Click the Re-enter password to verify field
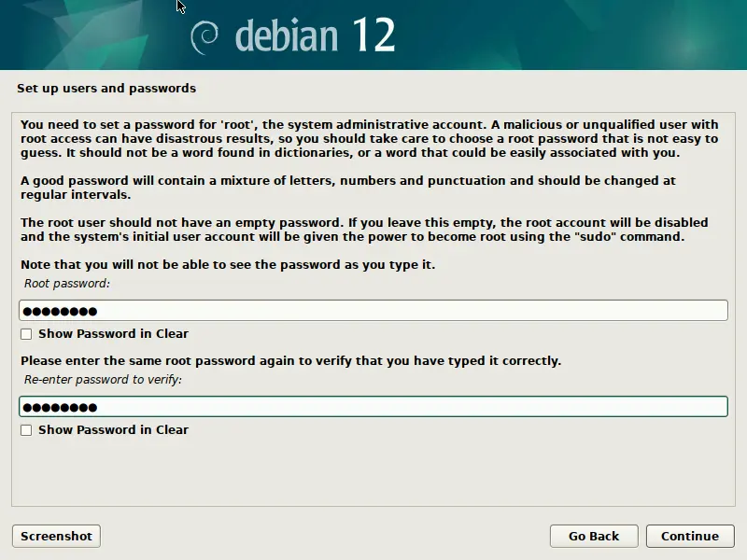747x560 pixels. point(373,407)
